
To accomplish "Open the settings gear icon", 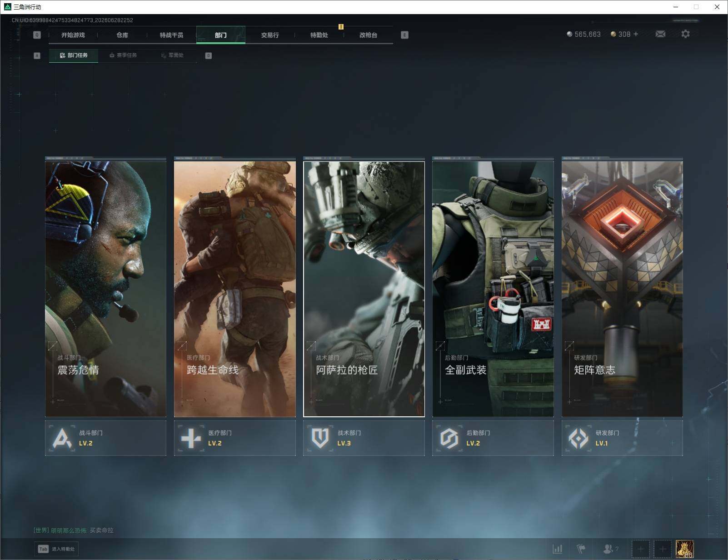I will [x=685, y=34].
